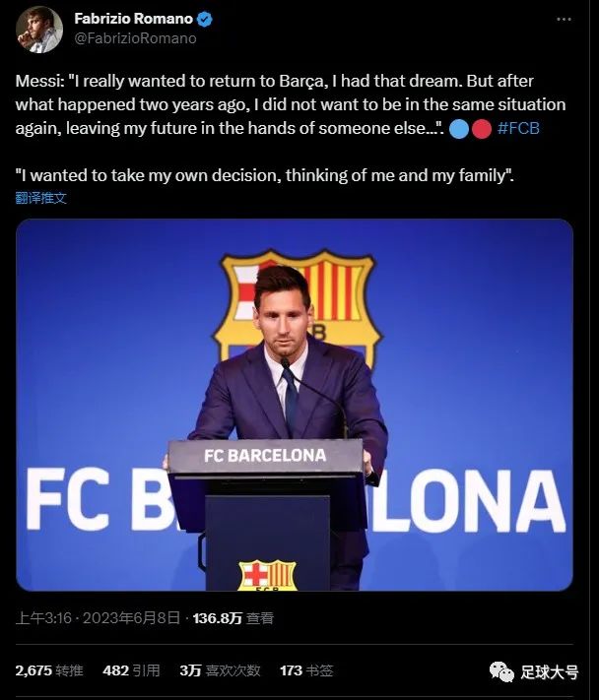Click the WeChat logo watermark icon

(501, 672)
